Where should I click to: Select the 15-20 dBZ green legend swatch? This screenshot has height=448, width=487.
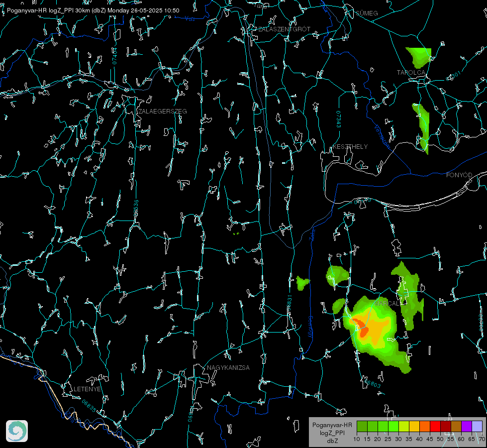click(x=373, y=426)
